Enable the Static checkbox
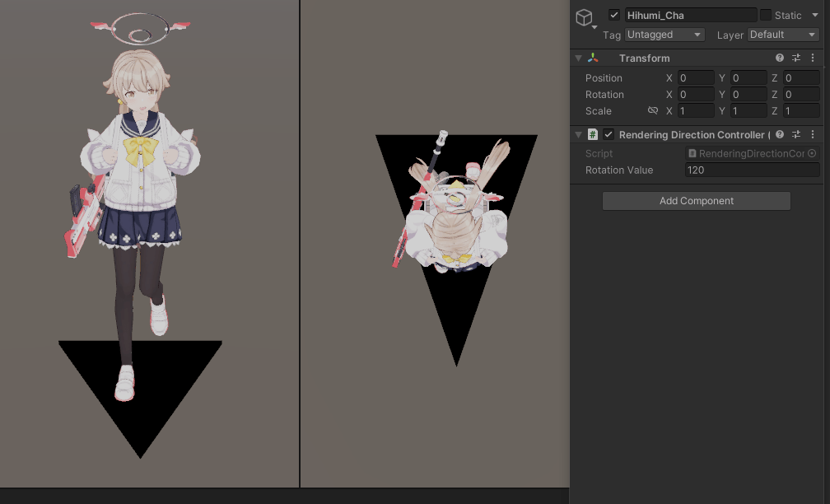This screenshot has width=830, height=504. (766, 15)
